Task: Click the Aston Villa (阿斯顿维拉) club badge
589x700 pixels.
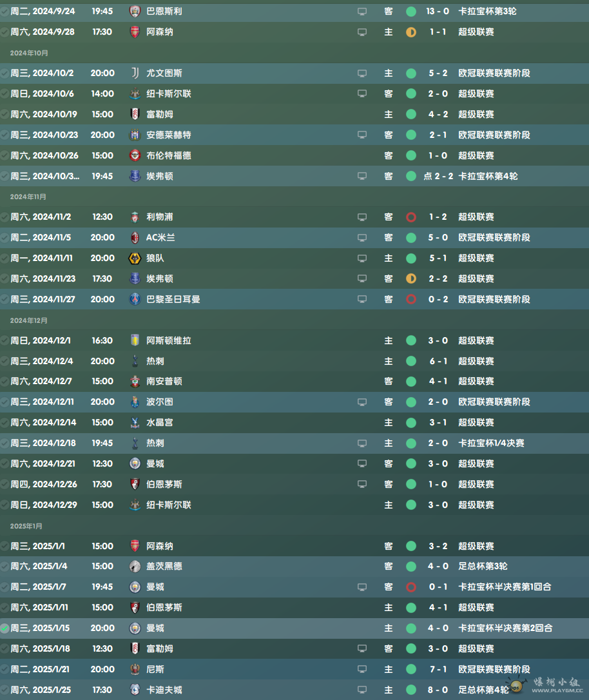Action: tap(135, 341)
